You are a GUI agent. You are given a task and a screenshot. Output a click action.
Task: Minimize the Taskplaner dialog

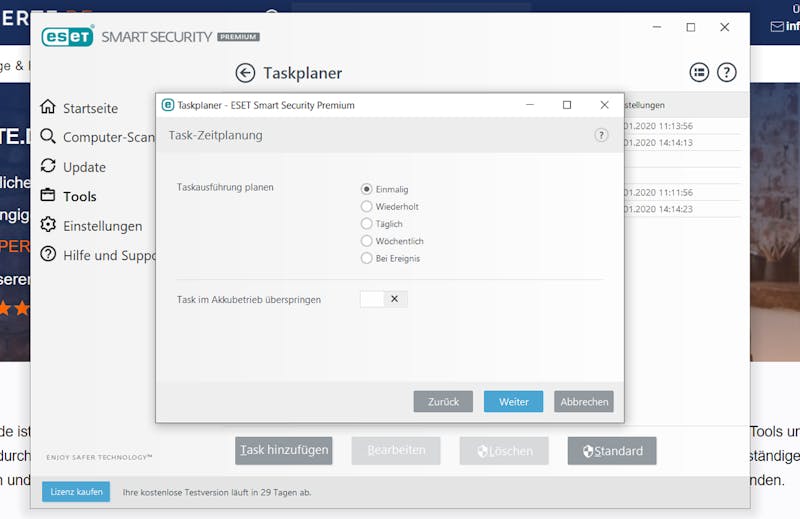pyautogui.click(x=530, y=105)
